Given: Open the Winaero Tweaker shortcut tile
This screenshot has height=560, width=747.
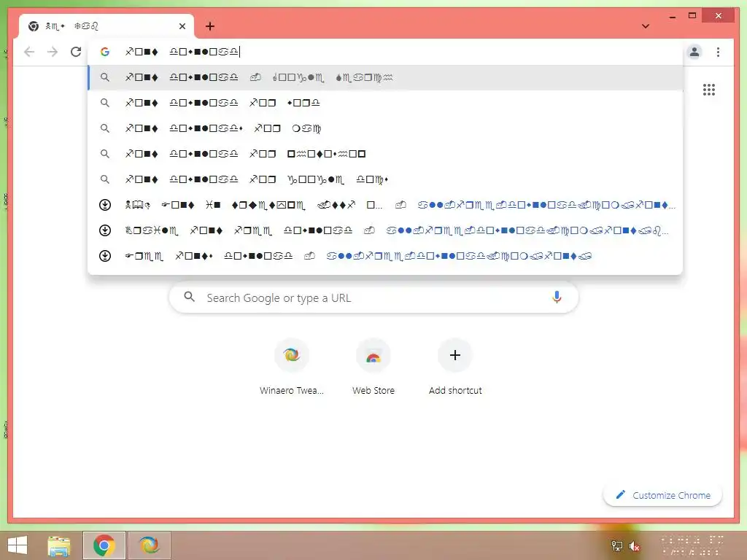Looking at the screenshot, I should (x=292, y=367).
